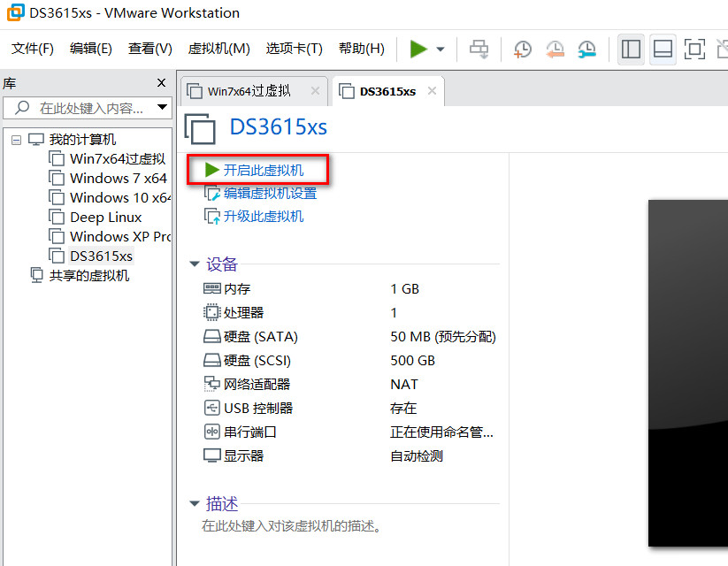This screenshot has width=728, height=566.
Task: Open the 虚拟机(M) menu
Action: [x=218, y=49]
